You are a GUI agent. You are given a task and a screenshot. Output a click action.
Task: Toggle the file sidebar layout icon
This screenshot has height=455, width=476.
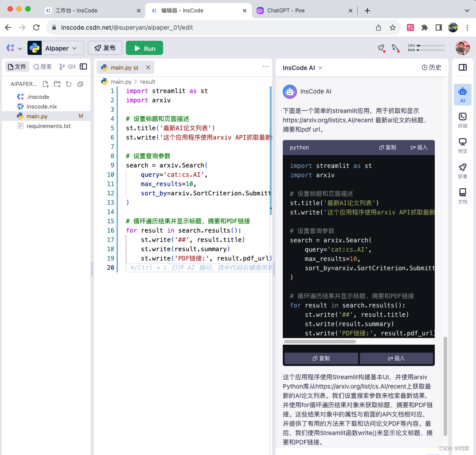click(83, 66)
